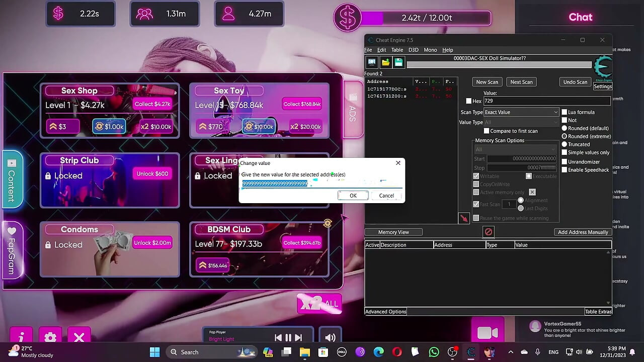Tick the Unrandomizer checkbox
Image resolution: width=644 pixels, height=362 pixels.
pyautogui.click(x=565, y=162)
